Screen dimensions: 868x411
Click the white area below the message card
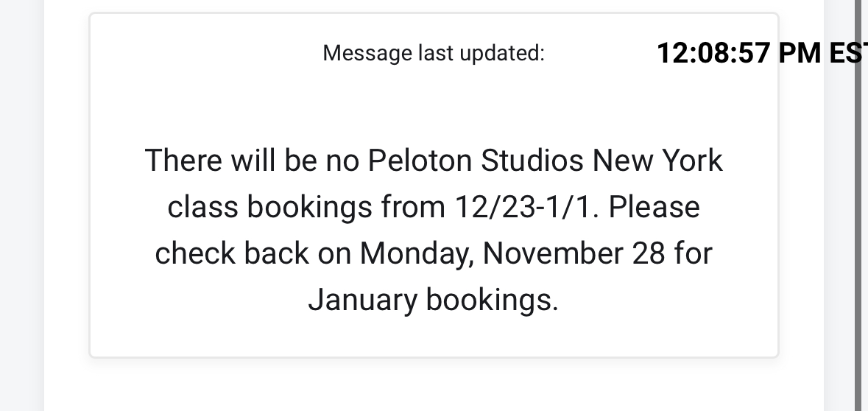tap(434, 387)
